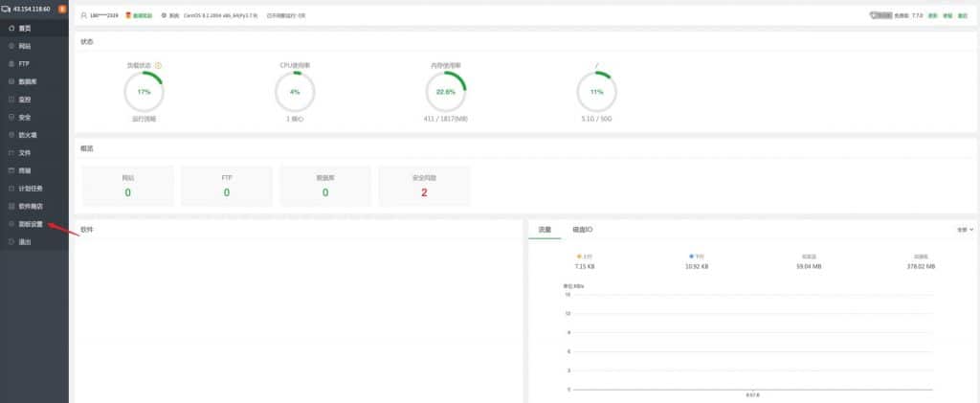Open 文件 (Files) manager in sidebar
Screen dimensions: 980x403
click(25, 153)
